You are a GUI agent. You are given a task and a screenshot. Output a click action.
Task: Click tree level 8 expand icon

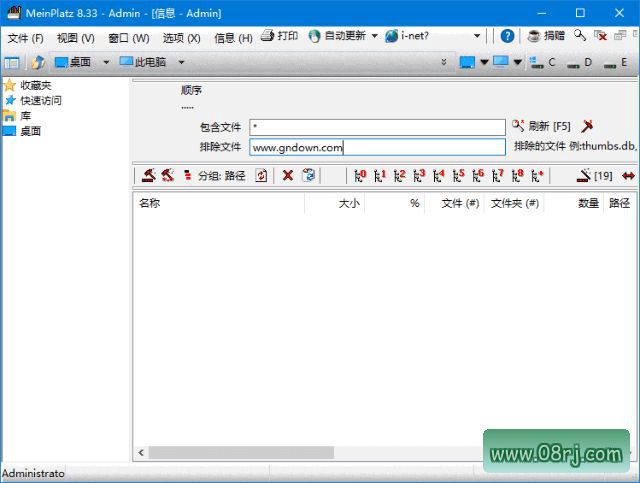click(517, 176)
